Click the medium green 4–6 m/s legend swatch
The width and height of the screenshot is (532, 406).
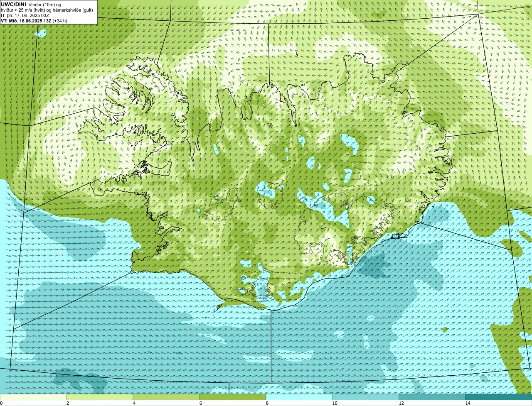pyautogui.click(x=166, y=397)
